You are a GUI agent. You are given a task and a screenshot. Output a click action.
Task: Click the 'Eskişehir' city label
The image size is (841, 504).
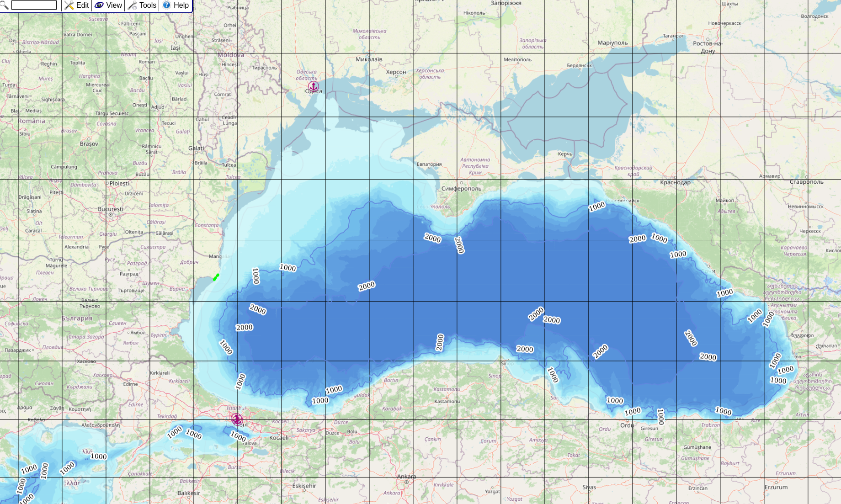coord(304,486)
